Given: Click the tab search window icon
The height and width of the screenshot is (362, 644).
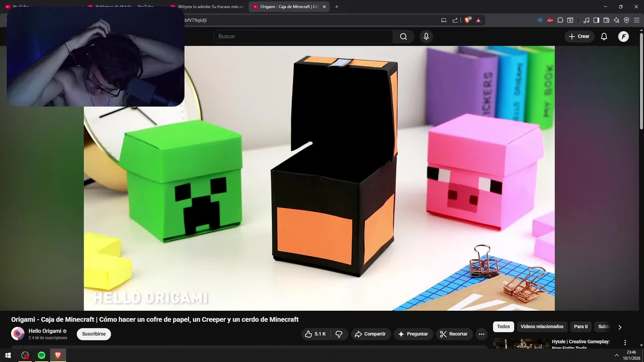Looking at the screenshot, I should [x=570, y=20].
